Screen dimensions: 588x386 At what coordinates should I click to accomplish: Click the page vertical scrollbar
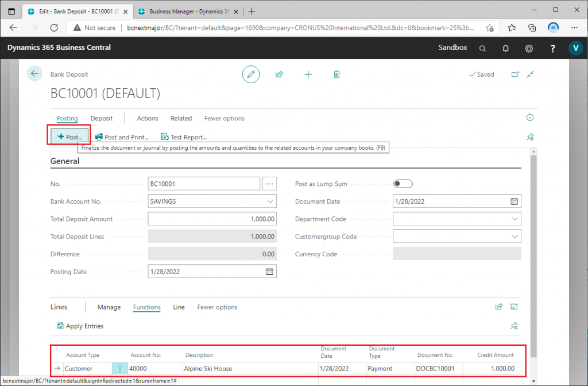click(533, 256)
